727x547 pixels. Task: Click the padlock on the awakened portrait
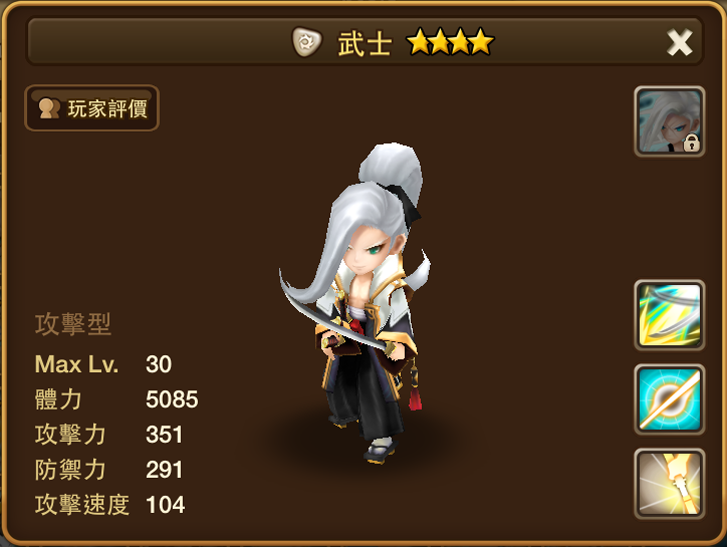click(x=691, y=143)
